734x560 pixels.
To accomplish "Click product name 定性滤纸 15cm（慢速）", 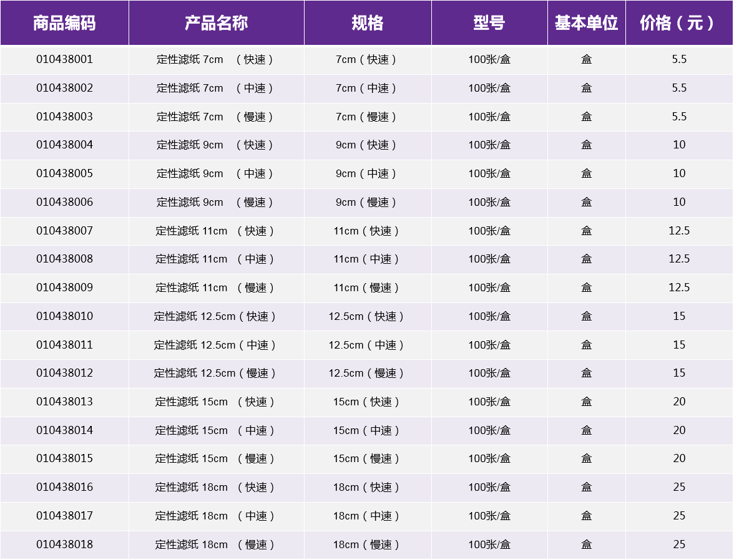I will (215, 458).
